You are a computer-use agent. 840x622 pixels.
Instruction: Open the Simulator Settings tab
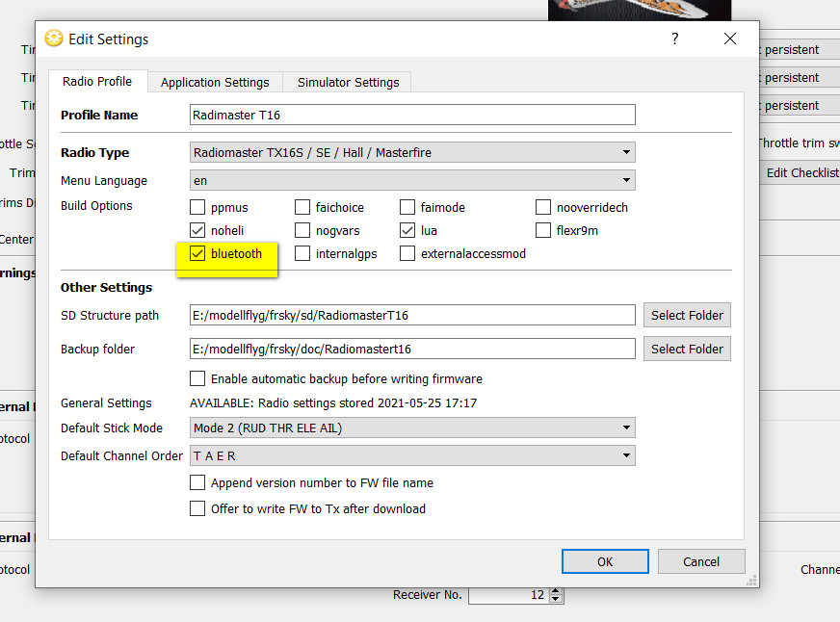[x=348, y=83]
